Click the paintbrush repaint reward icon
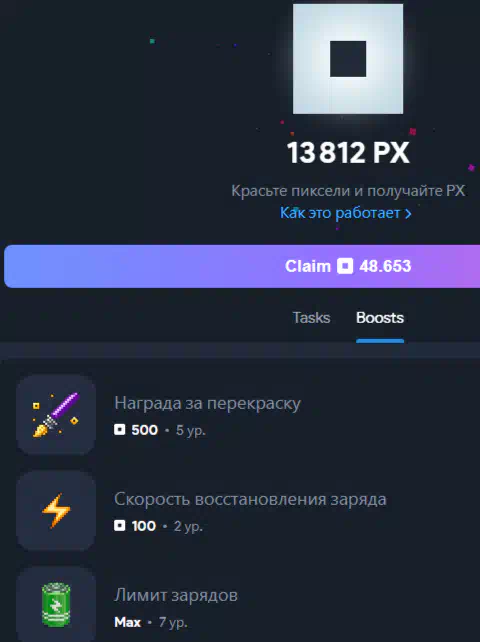480x642 pixels. [x=56, y=414]
